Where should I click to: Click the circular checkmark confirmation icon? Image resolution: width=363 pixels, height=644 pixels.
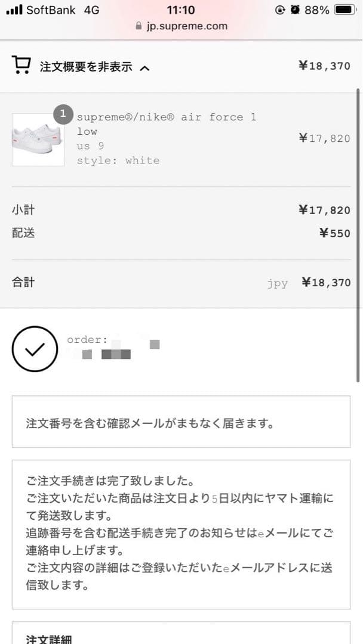[35, 348]
